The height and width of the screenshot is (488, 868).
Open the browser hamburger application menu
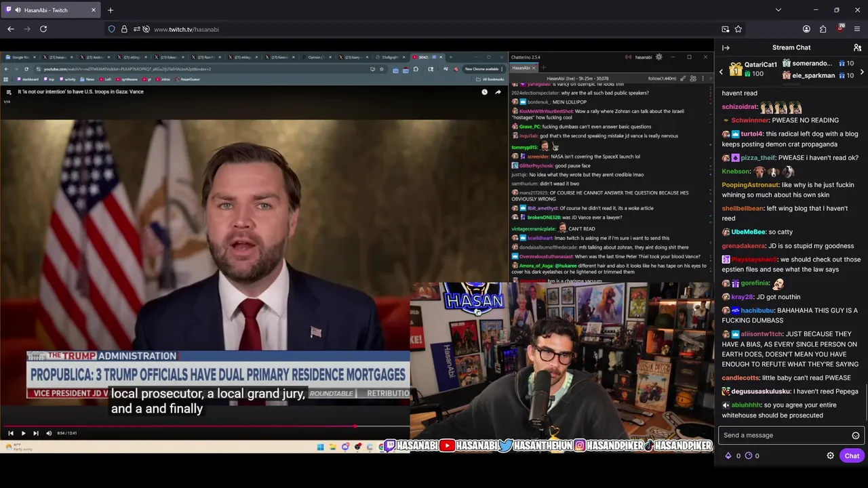pyautogui.click(x=857, y=29)
